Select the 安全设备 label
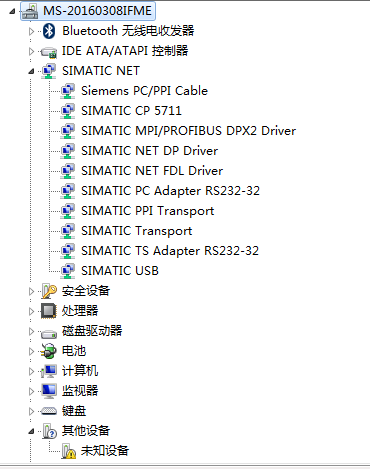This screenshot has height=469, width=370. tap(86, 291)
